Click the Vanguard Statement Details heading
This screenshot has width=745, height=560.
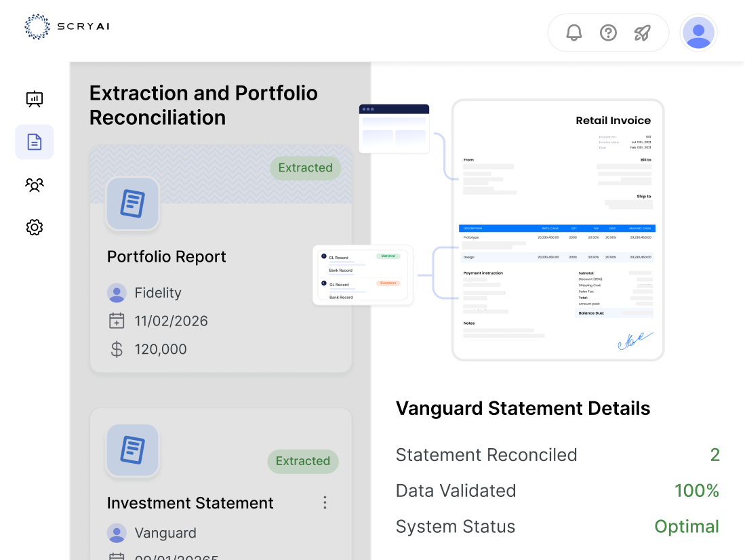coord(523,408)
